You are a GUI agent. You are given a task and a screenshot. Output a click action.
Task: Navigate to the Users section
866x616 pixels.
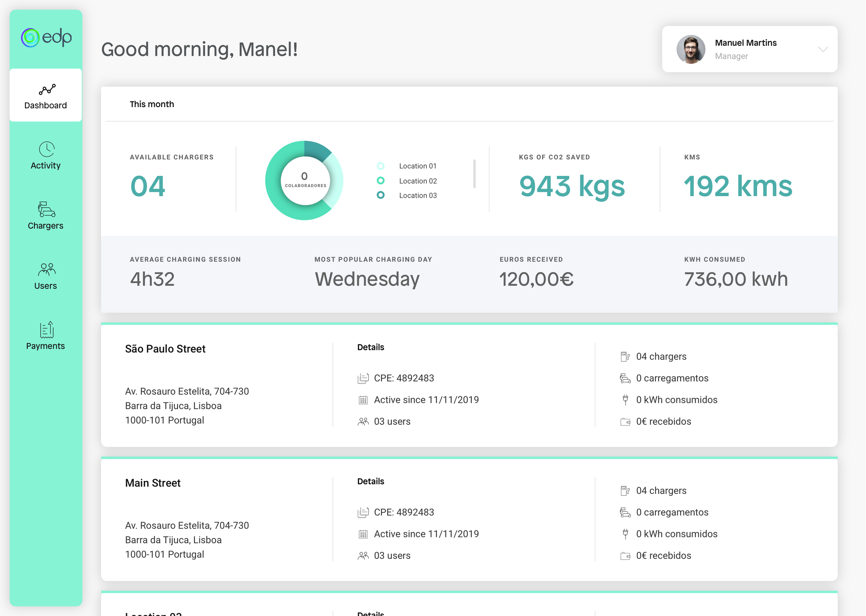point(46,276)
